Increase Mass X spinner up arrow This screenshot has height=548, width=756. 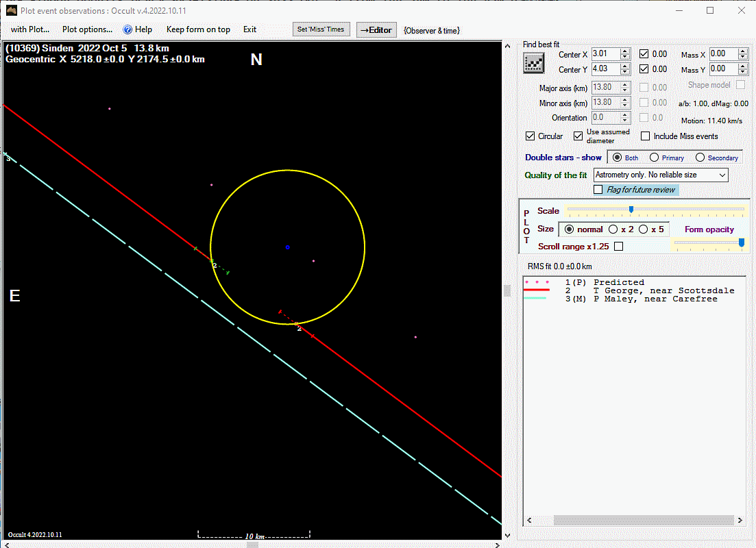(743, 51)
